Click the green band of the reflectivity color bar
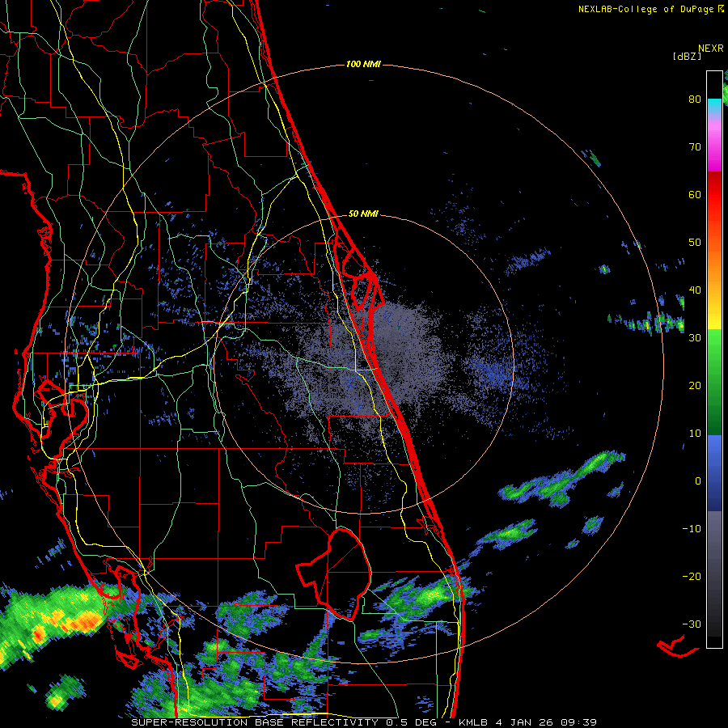The image size is (728, 728). tap(714, 382)
